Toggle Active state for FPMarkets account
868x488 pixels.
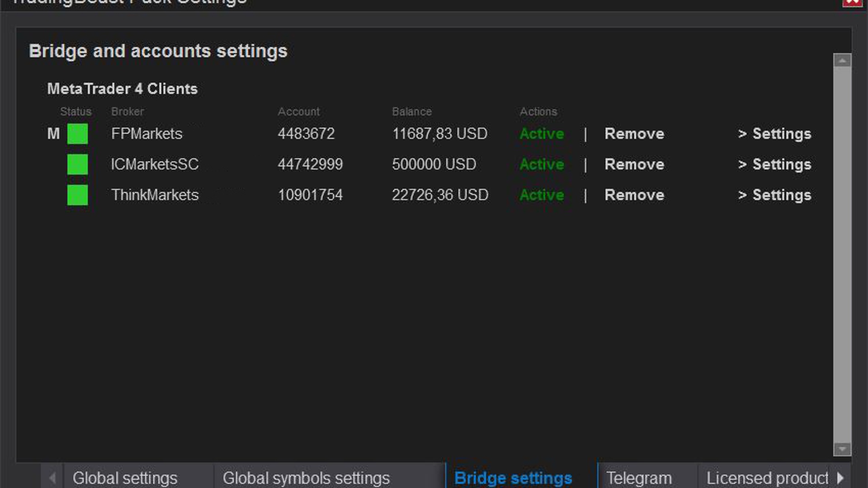point(542,134)
